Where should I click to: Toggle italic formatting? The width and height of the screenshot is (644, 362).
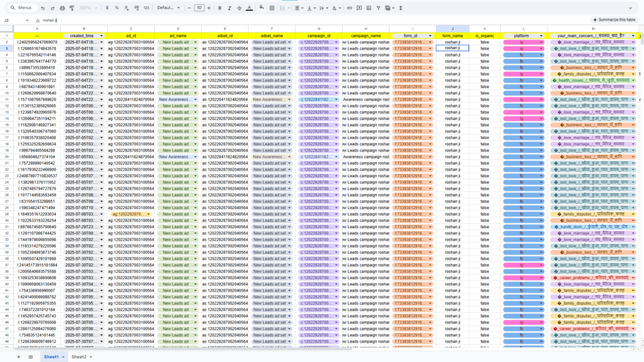click(x=228, y=8)
